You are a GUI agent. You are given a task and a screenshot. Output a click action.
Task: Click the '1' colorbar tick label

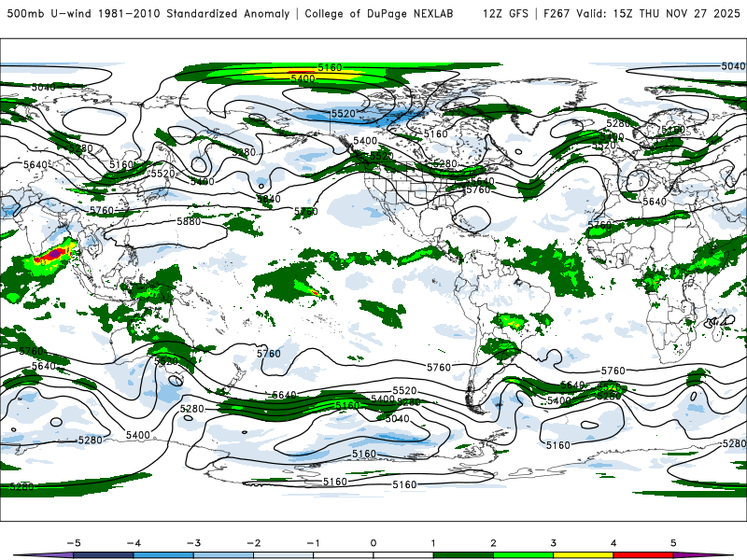[x=433, y=543]
